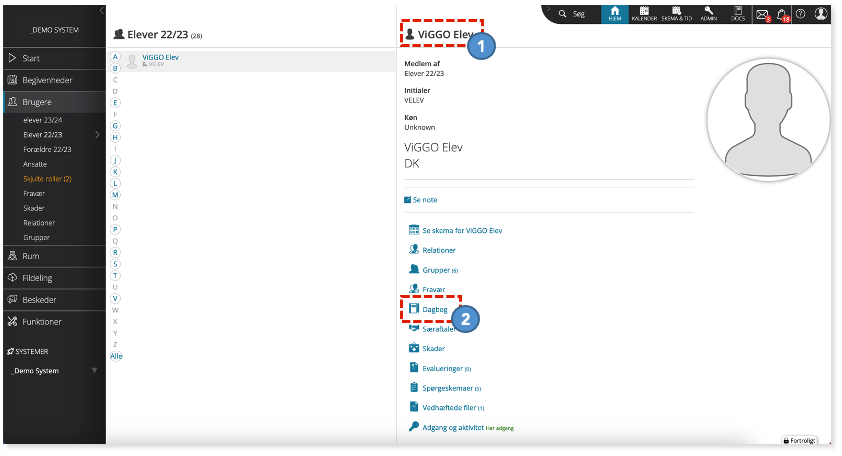Open the notifications bell icon
842x456 pixels.
tap(782, 15)
